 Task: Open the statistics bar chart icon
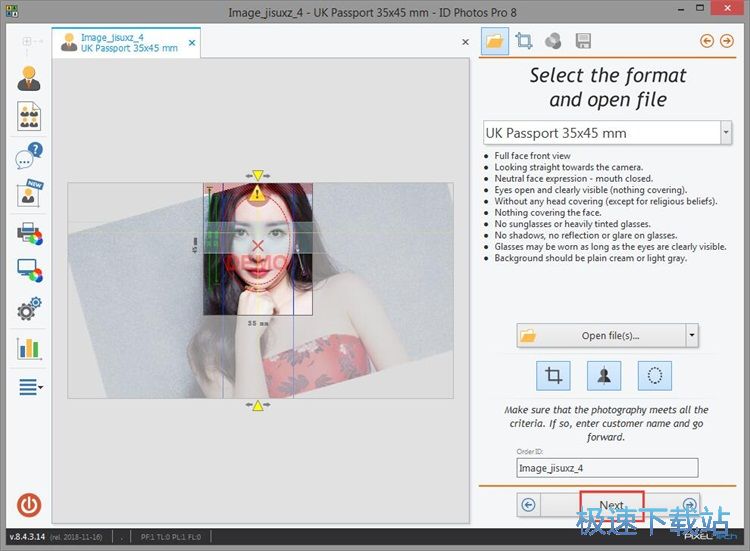(29, 348)
